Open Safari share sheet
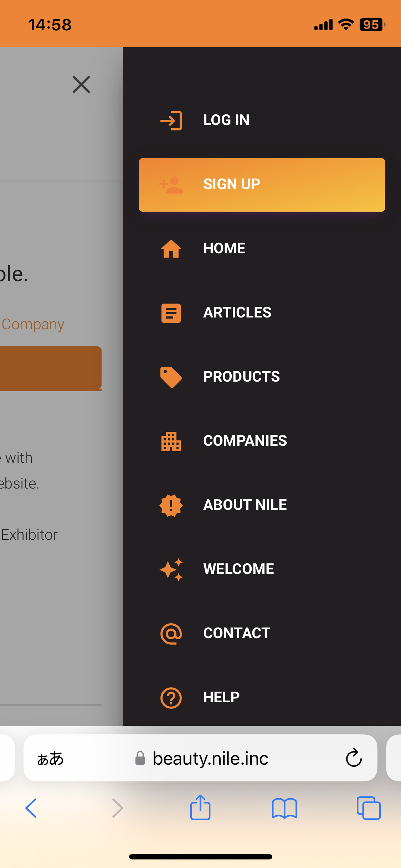 pyautogui.click(x=200, y=807)
